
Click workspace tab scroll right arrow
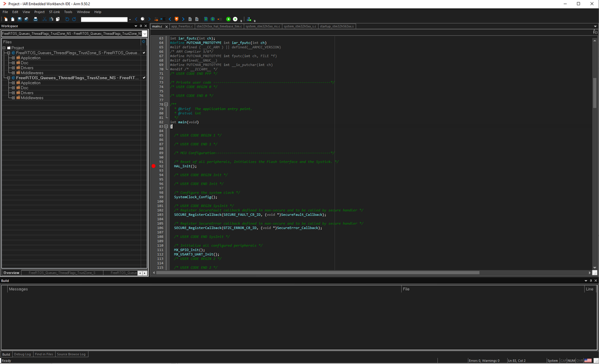pos(145,273)
